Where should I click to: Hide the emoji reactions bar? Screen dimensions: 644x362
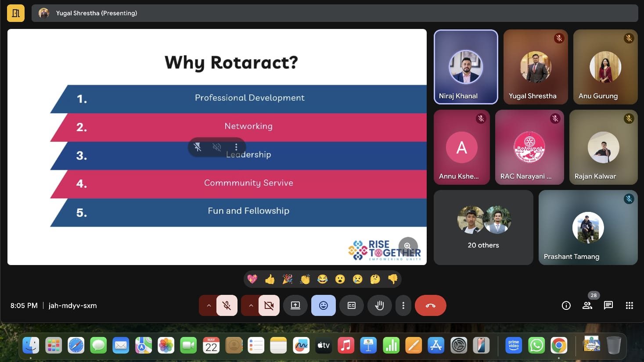pos(324,305)
